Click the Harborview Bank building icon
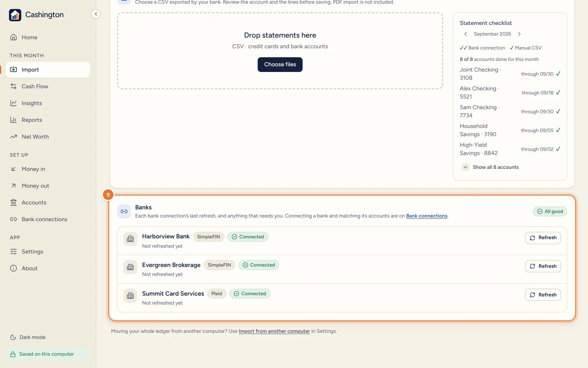 coord(130,239)
